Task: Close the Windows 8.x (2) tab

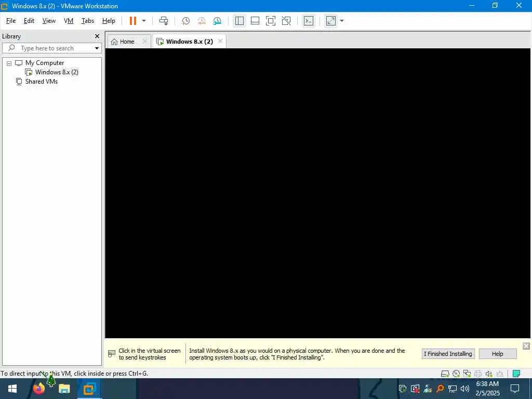Action: click(220, 41)
